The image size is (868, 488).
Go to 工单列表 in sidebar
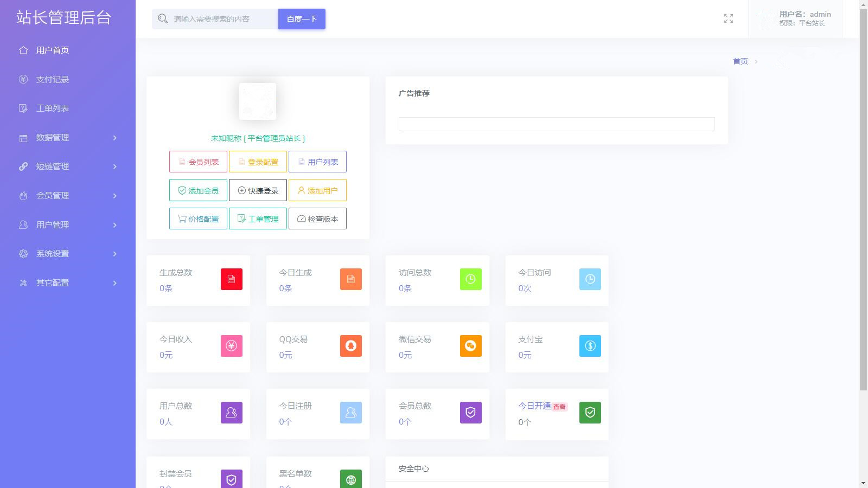point(53,108)
